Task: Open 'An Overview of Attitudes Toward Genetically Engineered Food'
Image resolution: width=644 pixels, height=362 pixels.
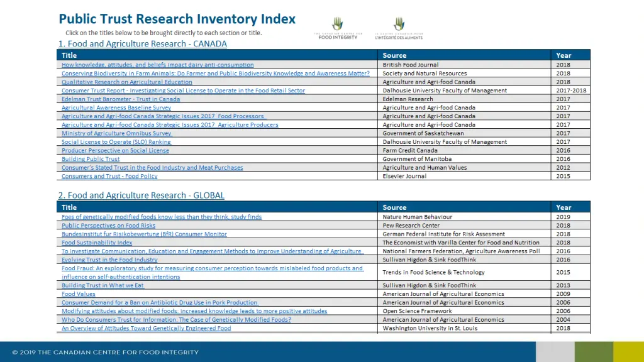Action: tap(146, 329)
